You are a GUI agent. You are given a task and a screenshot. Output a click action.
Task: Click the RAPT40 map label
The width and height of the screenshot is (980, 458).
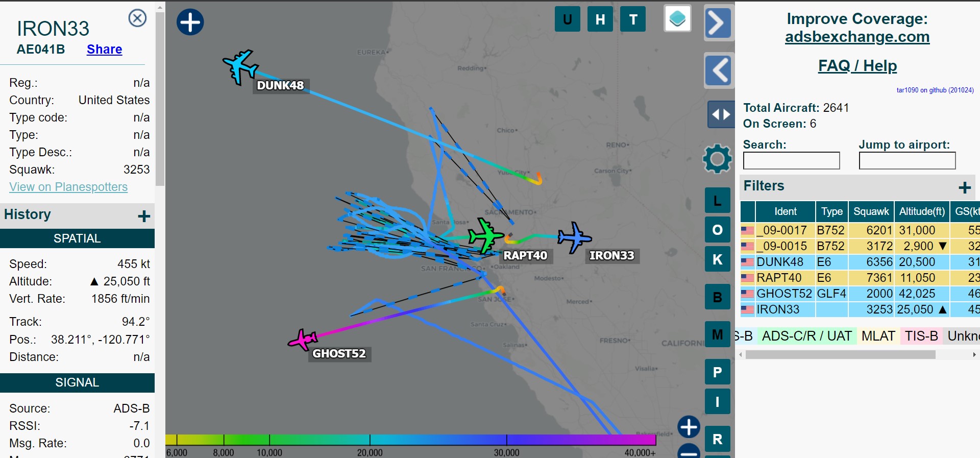click(x=525, y=255)
